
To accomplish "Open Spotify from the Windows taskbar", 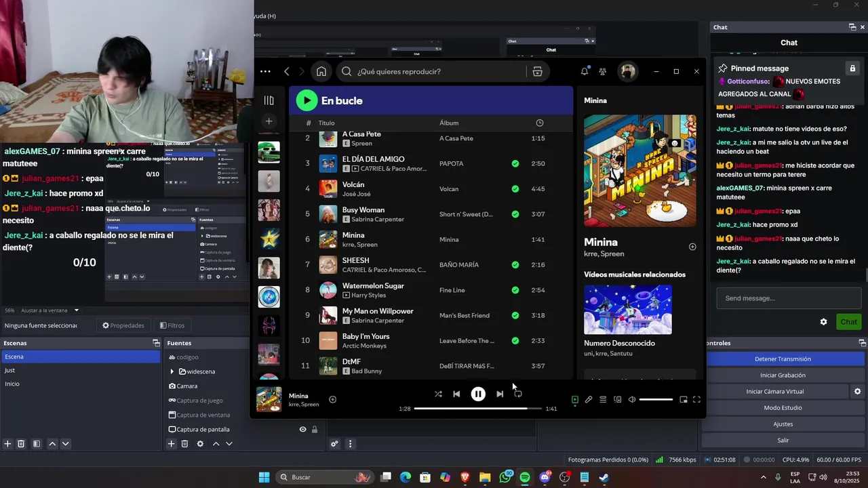I will click(525, 477).
